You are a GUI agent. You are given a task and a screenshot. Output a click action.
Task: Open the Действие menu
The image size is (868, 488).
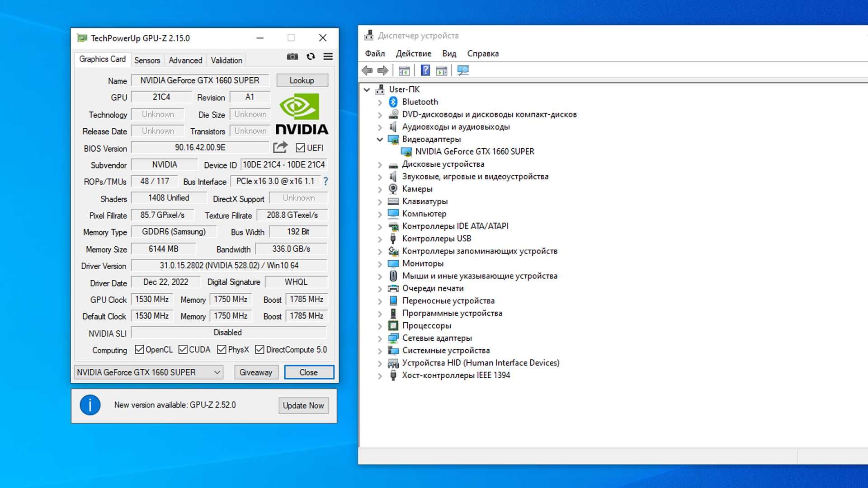(414, 53)
